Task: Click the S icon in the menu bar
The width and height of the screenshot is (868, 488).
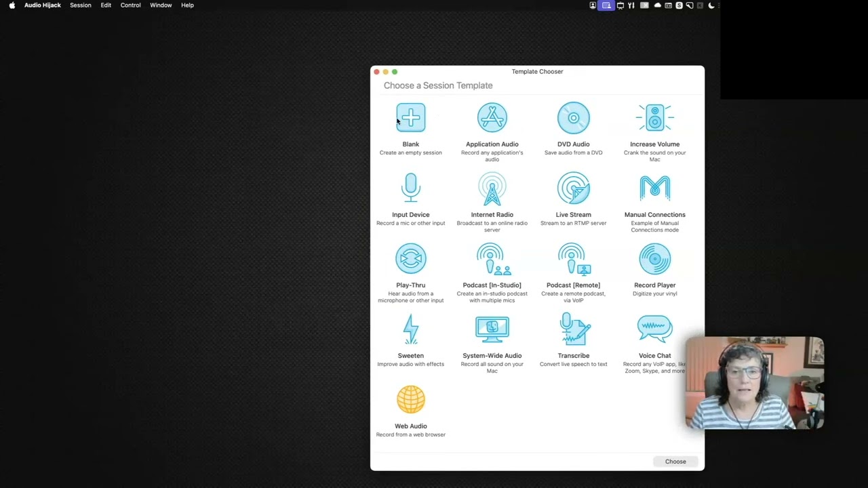Action: pyautogui.click(x=679, y=5)
